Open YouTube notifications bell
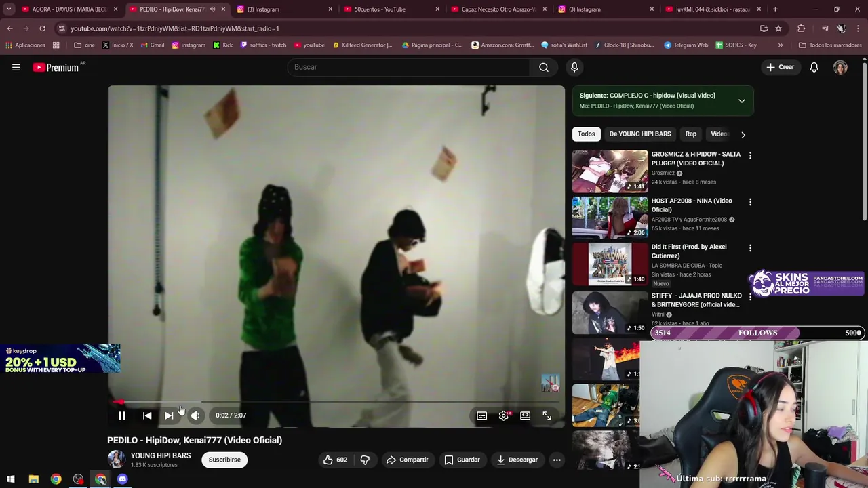 pyautogui.click(x=814, y=67)
